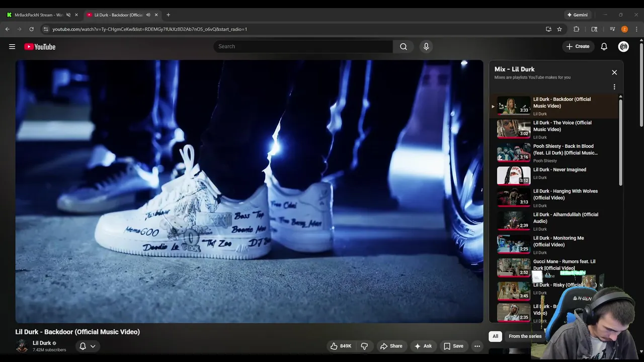Screen dimensions: 644x362
Task: Open more actions menu below the video
Action: [477, 346]
